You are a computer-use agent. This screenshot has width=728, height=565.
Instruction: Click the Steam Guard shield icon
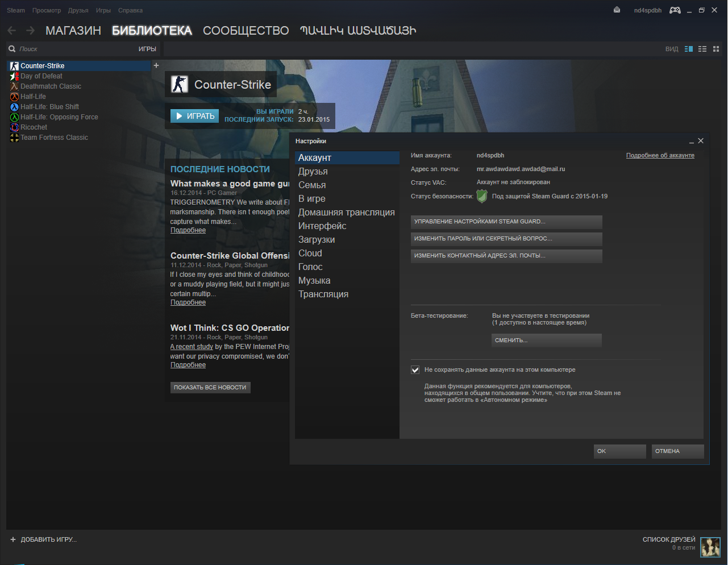[482, 196]
